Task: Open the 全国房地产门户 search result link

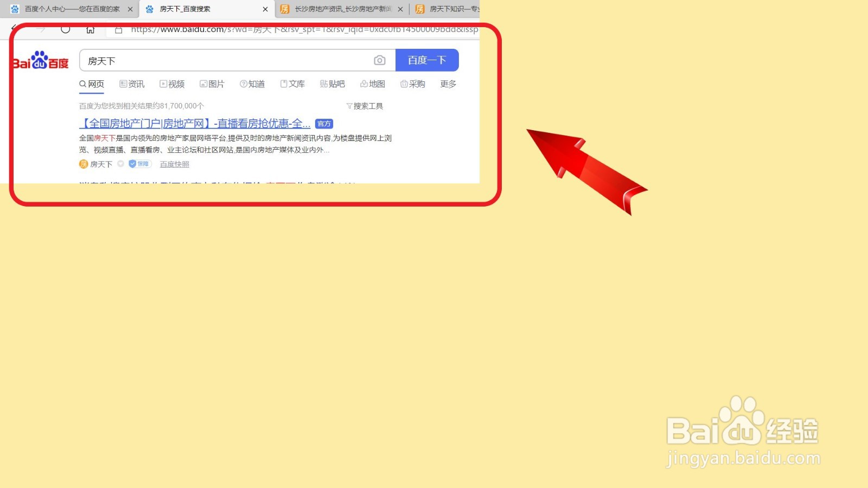Action: 195,124
